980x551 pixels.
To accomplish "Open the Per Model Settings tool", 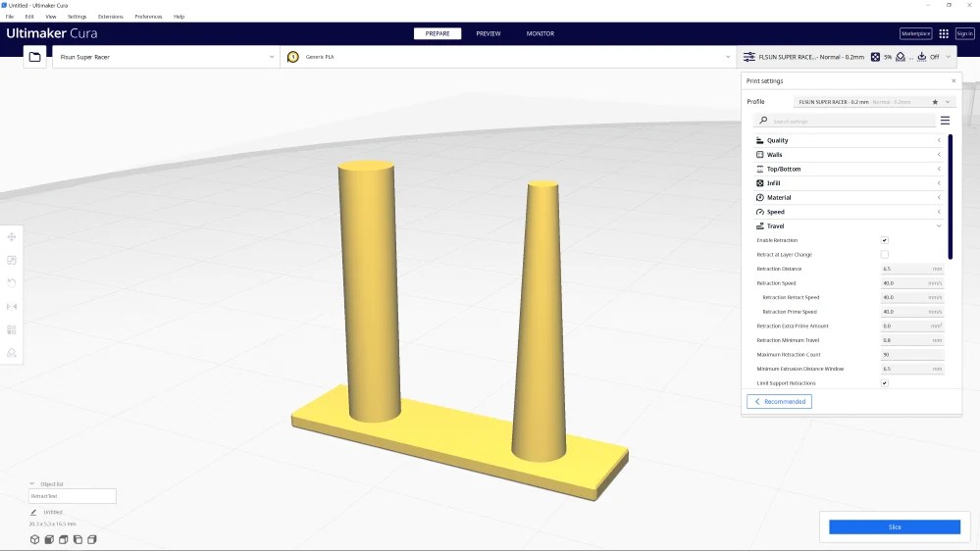I will pyautogui.click(x=11, y=329).
